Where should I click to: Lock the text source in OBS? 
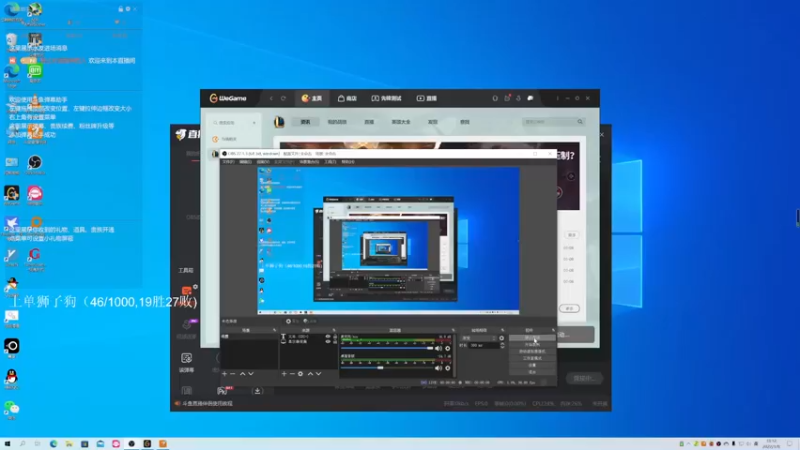pos(335,337)
